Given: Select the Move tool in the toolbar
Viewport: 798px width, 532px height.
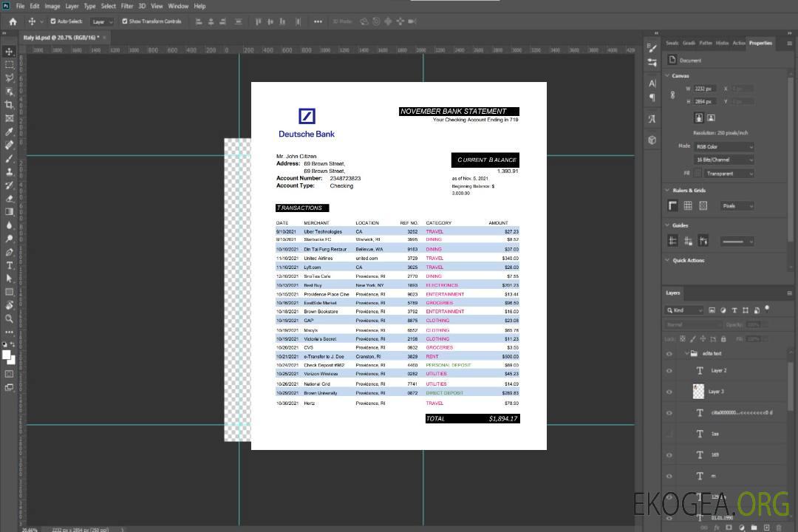Looking at the screenshot, I should point(9,52).
